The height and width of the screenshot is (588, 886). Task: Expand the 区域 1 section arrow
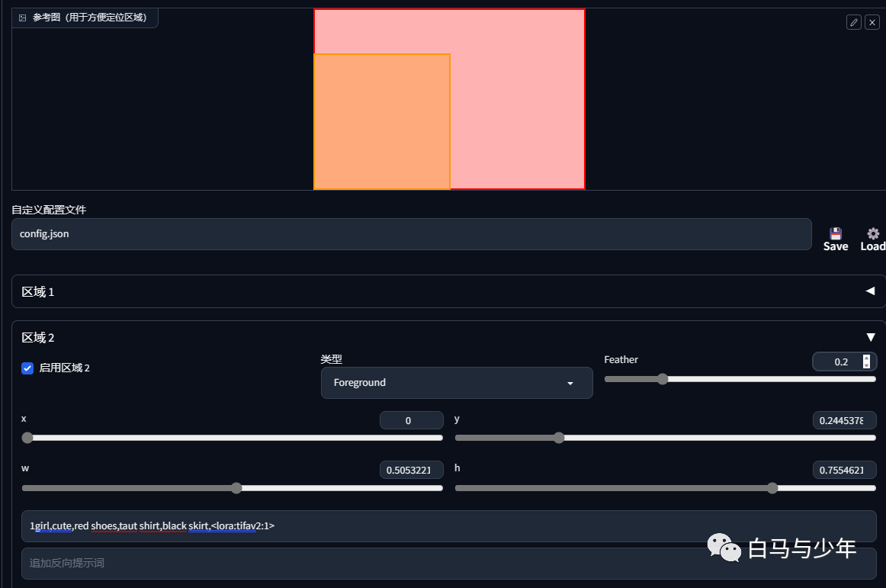(870, 291)
